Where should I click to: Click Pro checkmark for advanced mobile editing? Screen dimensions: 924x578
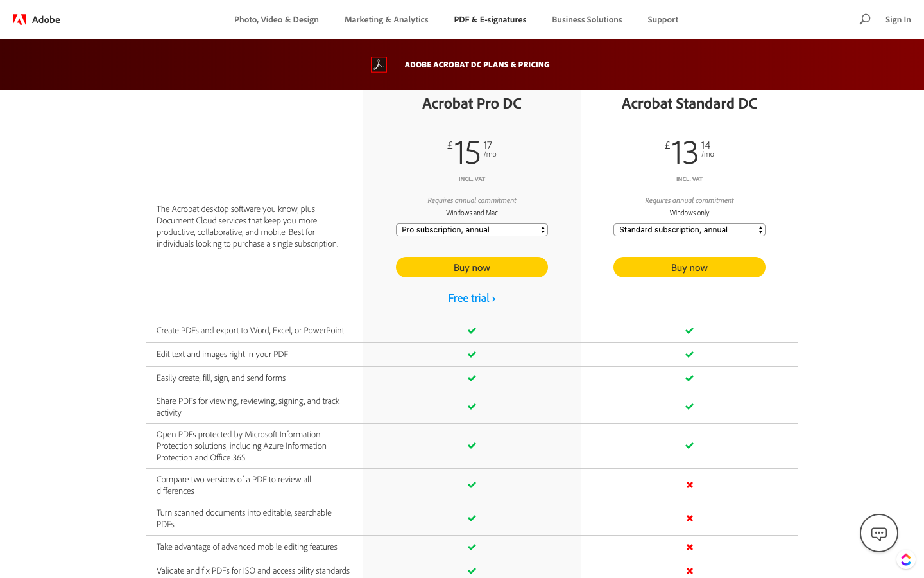[x=472, y=547]
